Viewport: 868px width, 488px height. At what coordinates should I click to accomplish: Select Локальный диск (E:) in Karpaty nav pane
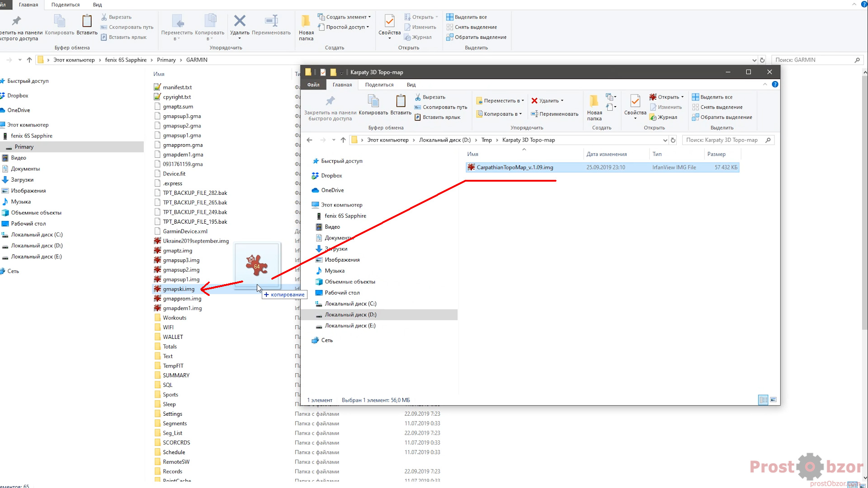pos(349,326)
